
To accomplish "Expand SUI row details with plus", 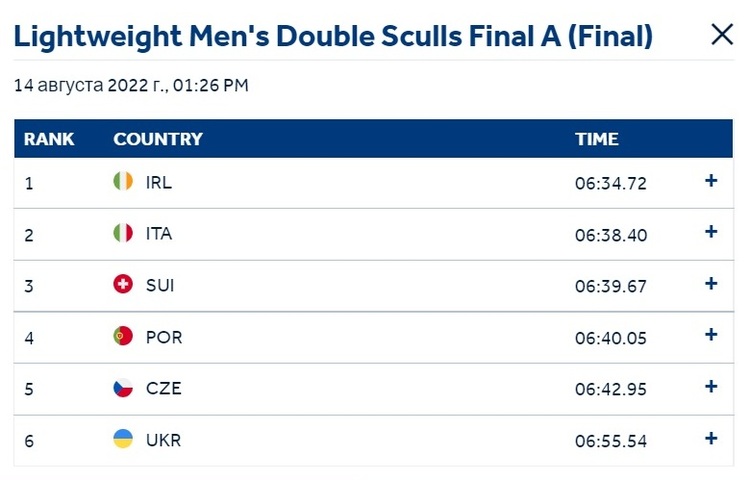I will pos(711,284).
